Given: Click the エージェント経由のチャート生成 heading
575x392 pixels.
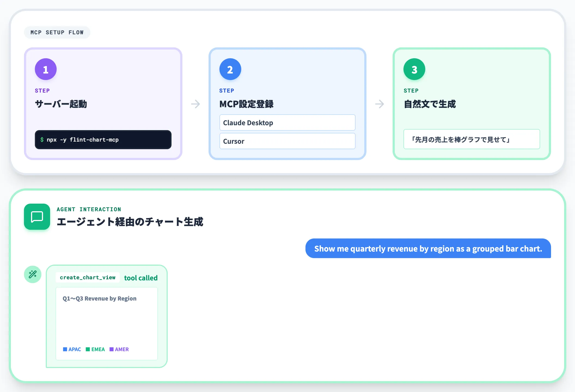Looking at the screenshot, I should tap(130, 222).
